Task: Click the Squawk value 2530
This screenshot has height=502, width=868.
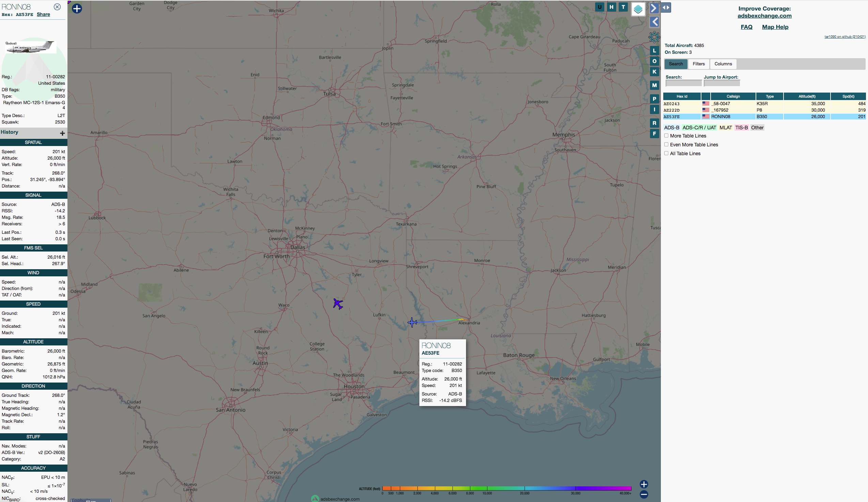Action: click(x=60, y=122)
